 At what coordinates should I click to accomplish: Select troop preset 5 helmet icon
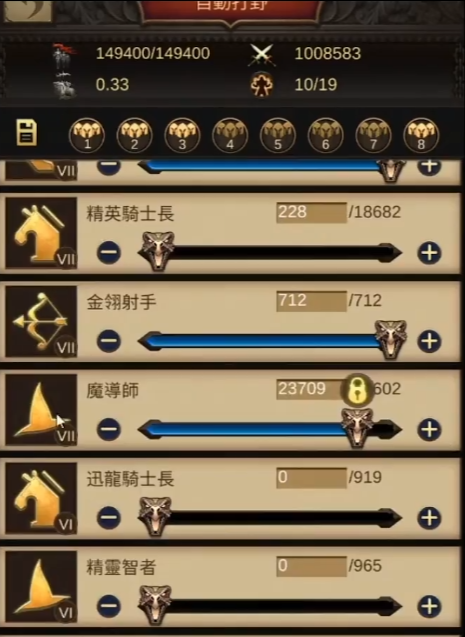click(278, 135)
